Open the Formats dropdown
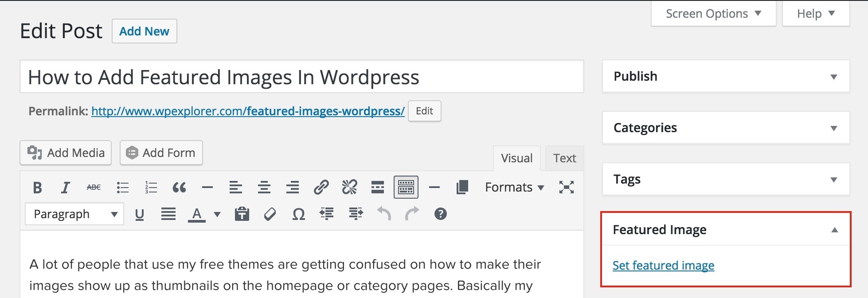Image resolution: width=868 pixels, height=298 pixels. click(x=515, y=188)
